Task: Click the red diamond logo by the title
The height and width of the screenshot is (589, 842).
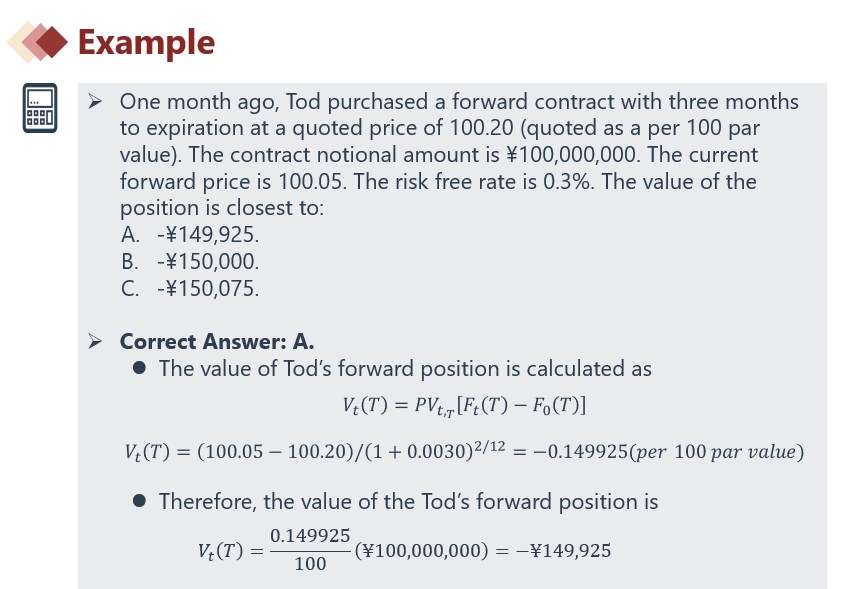Action: tap(38, 42)
